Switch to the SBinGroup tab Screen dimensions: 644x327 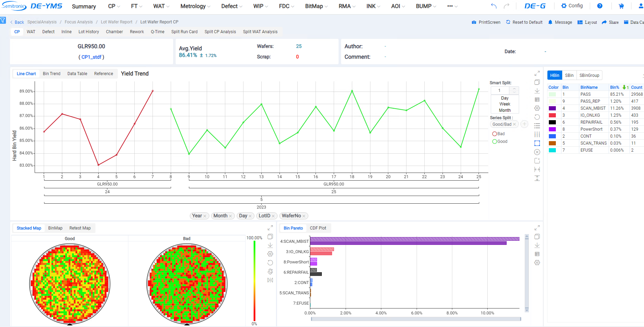pyautogui.click(x=589, y=75)
